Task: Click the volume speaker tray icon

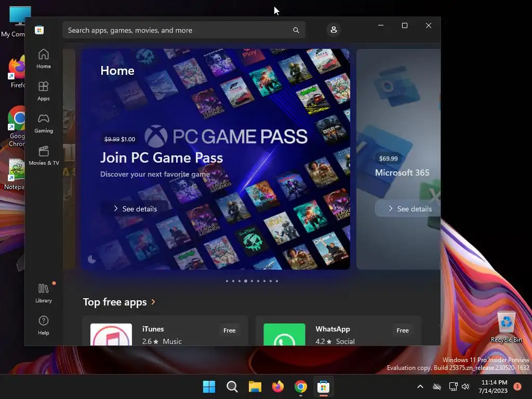Action: coord(465,387)
